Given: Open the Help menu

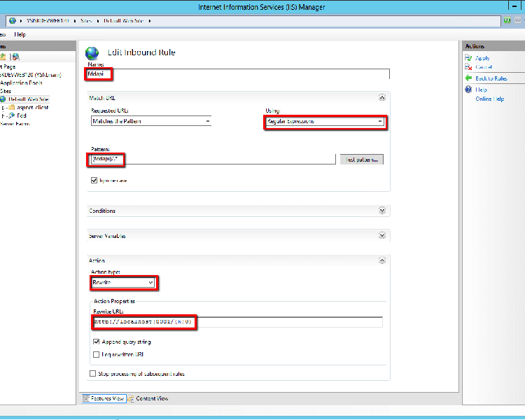Looking at the screenshot, I should point(20,34).
